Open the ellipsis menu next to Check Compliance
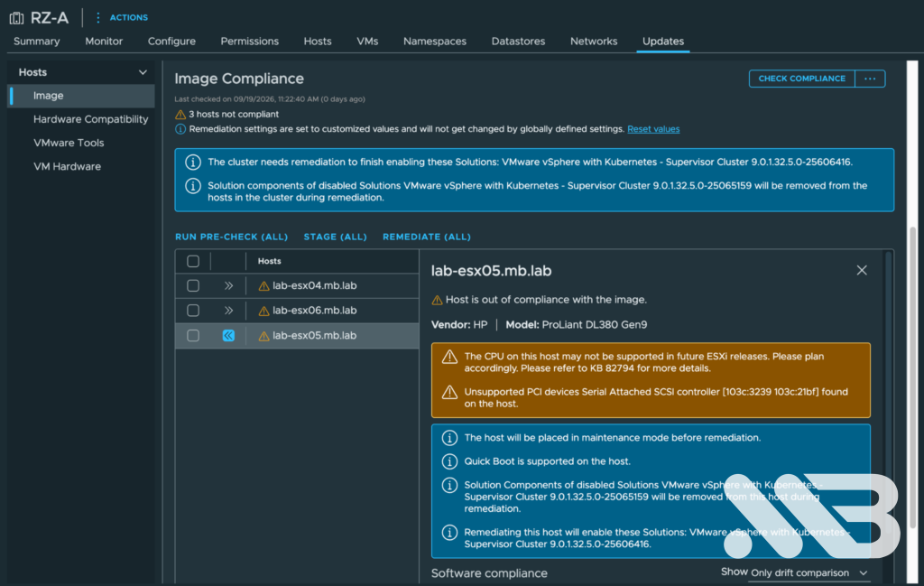 [x=870, y=79]
